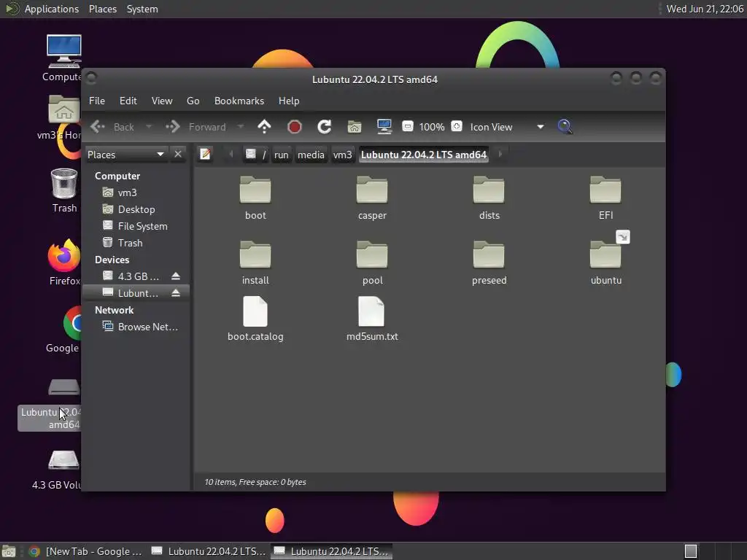Open the Forward history dropdown arrow

241,127
